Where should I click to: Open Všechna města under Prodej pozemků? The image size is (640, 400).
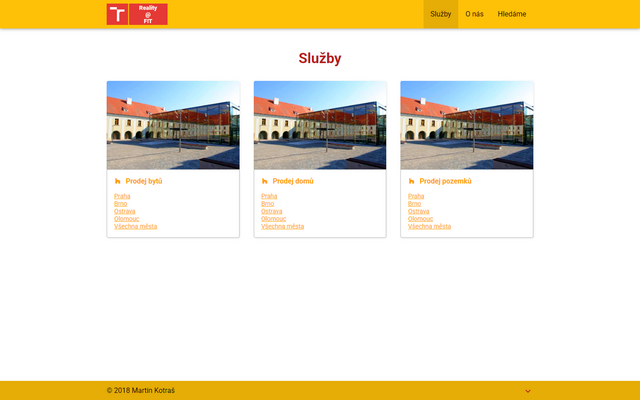pyautogui.click(x=429, y=227)
